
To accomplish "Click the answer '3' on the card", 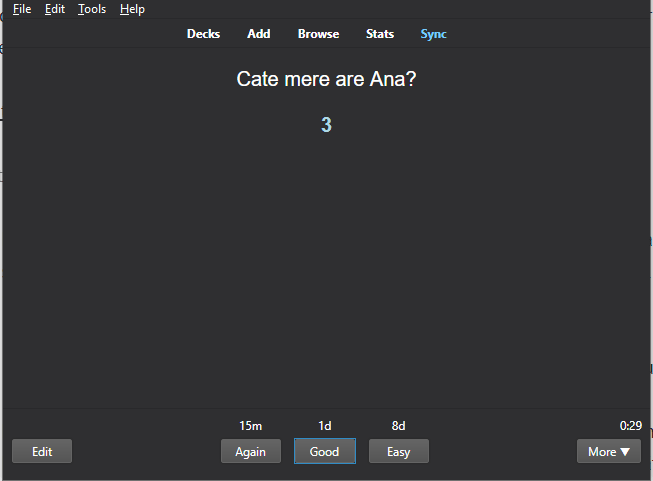I will pos(326,125).
